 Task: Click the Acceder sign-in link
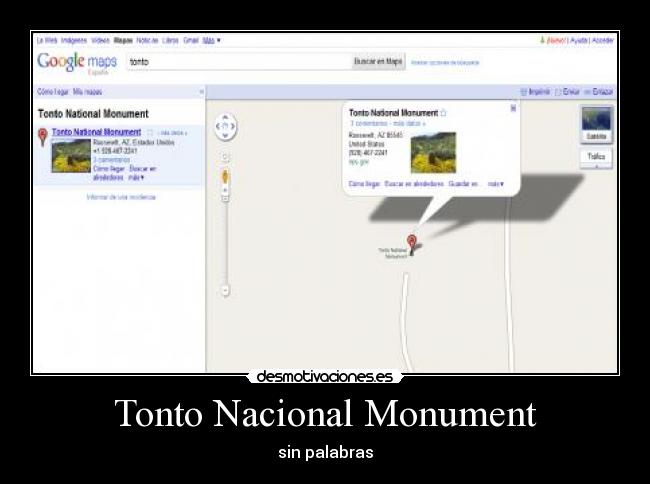tap(602, 40)
